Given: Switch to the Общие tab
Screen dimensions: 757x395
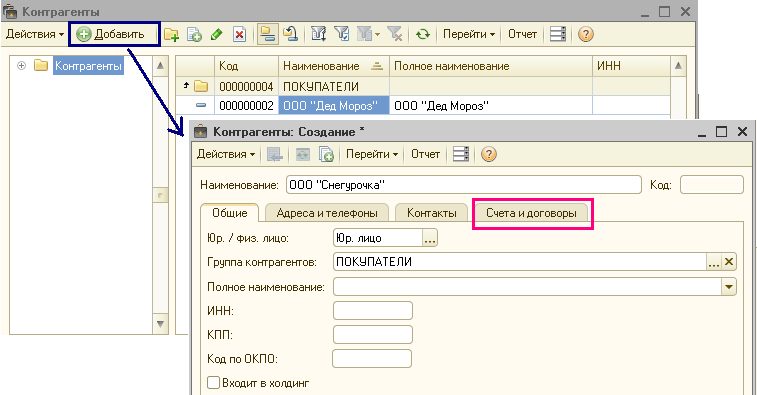Looking at the screenshot, I should coord(230,213).
